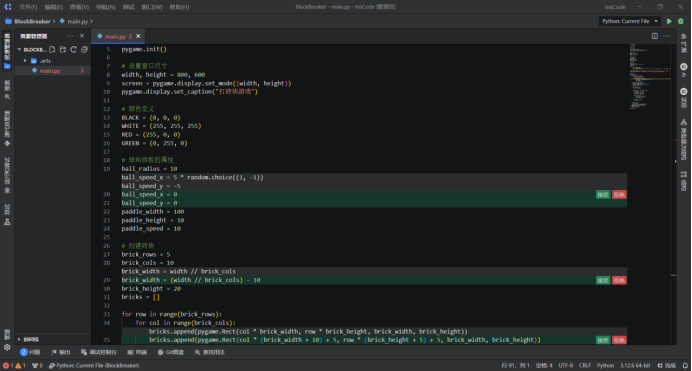Screen dimensions: 692x371
Task: Open the 窗口(W) menu
Action: [x=151, y=7]
